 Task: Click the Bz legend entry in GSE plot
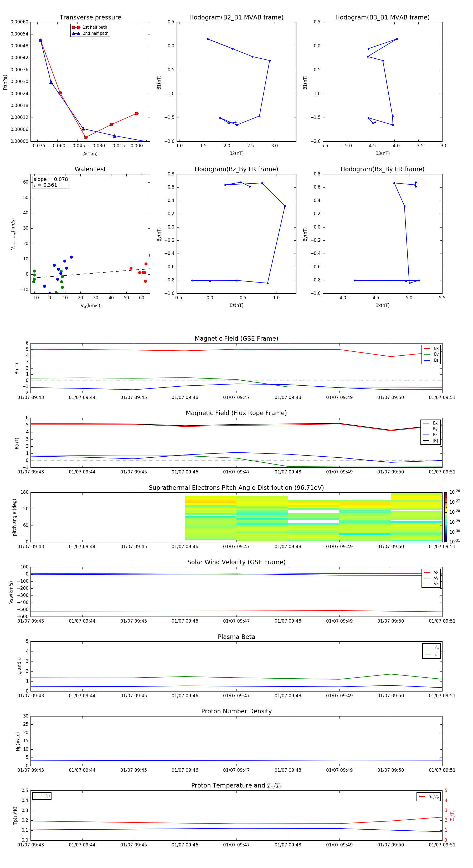coord(431,360)
